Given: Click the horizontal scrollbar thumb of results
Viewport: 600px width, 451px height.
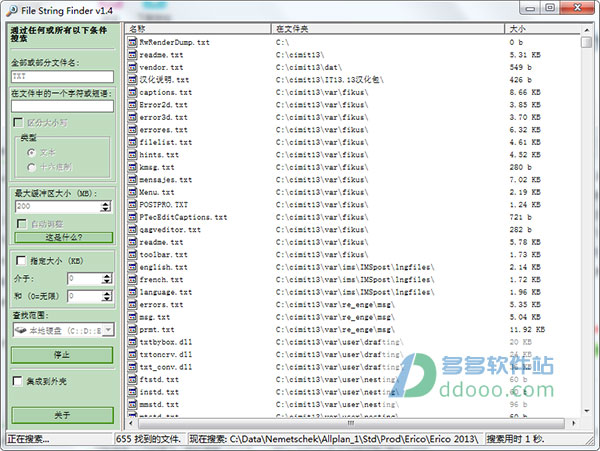Looking at the screenshot, I should click(351, 423).
